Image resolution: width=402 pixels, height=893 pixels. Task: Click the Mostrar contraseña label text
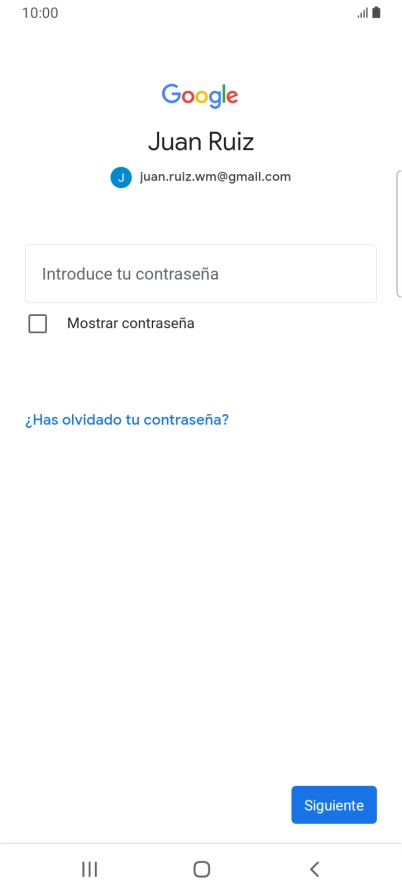pos(130,323)
